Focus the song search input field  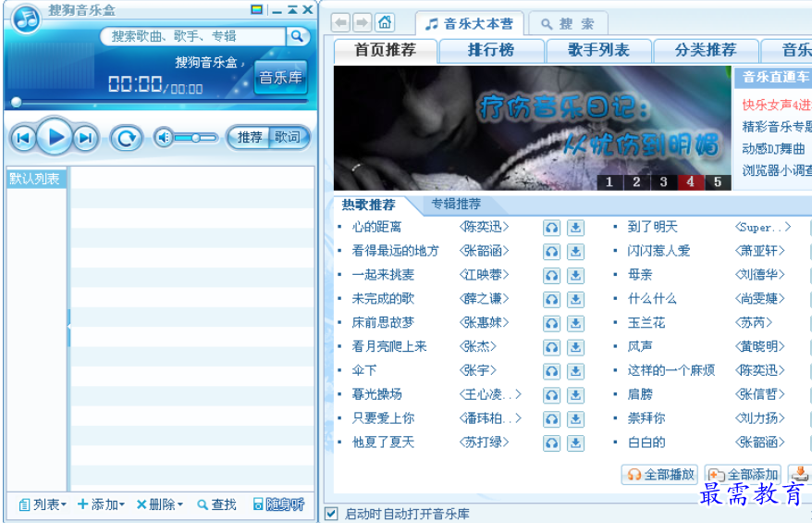pos(192,36)
